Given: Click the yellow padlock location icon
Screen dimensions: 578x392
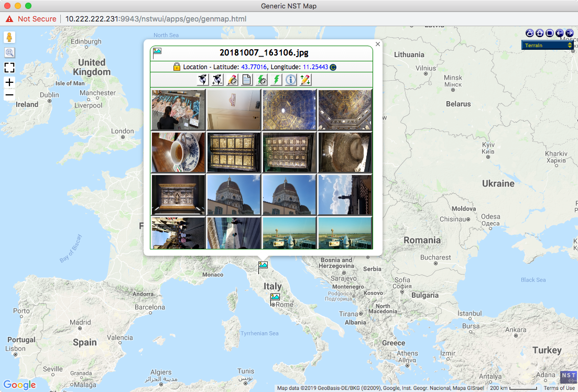Looking at the screenshot, I should point(177,67).
